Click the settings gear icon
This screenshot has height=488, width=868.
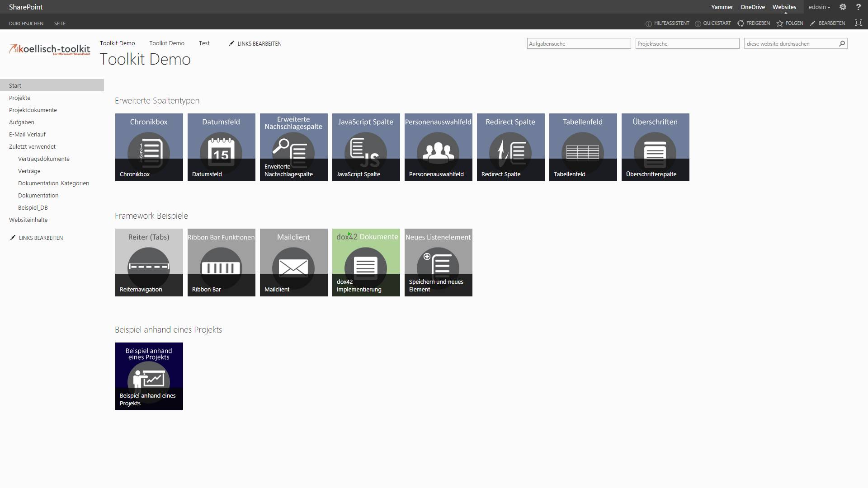tap(843, 7)
